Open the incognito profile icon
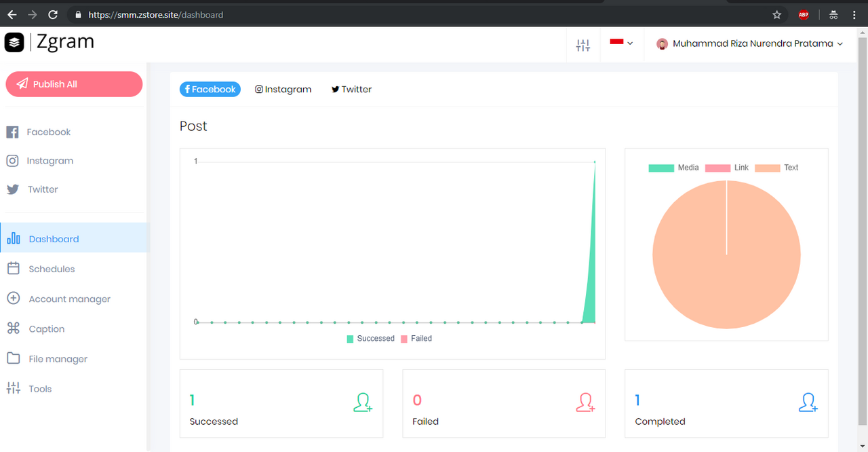This screenshot has width=868, height=452. point(834,14)
